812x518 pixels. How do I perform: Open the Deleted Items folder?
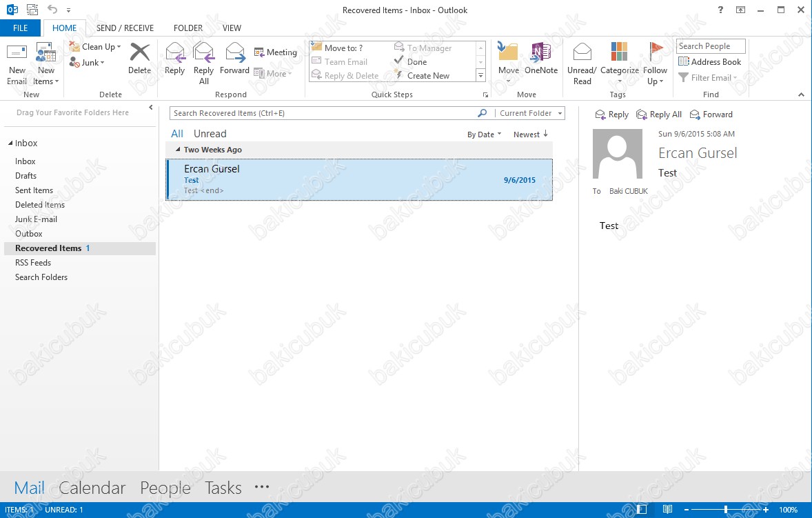[40, 205]
